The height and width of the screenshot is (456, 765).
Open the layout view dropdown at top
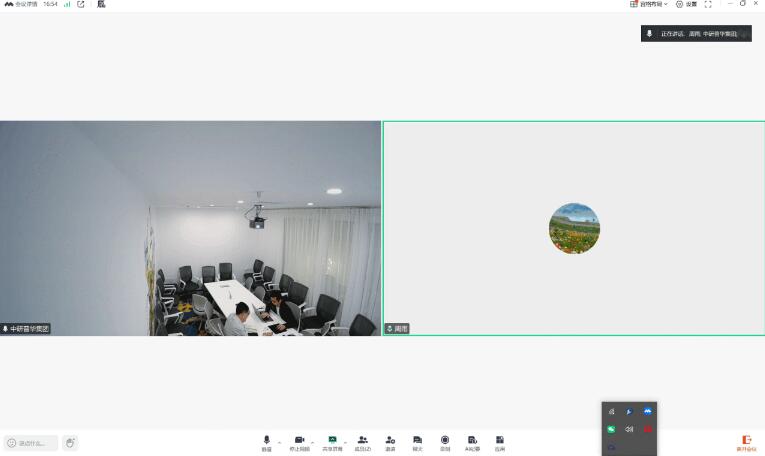point(649,4)
